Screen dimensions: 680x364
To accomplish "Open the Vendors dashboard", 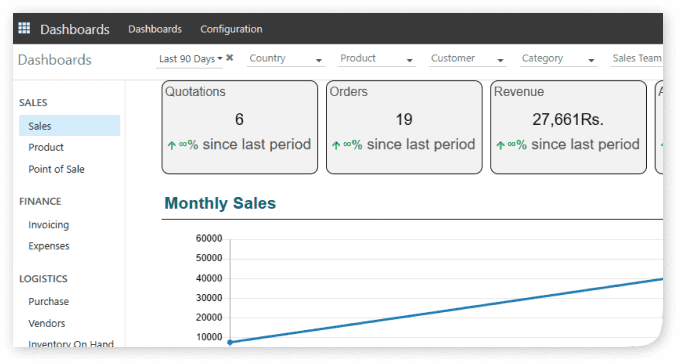I will click(47, 323).
